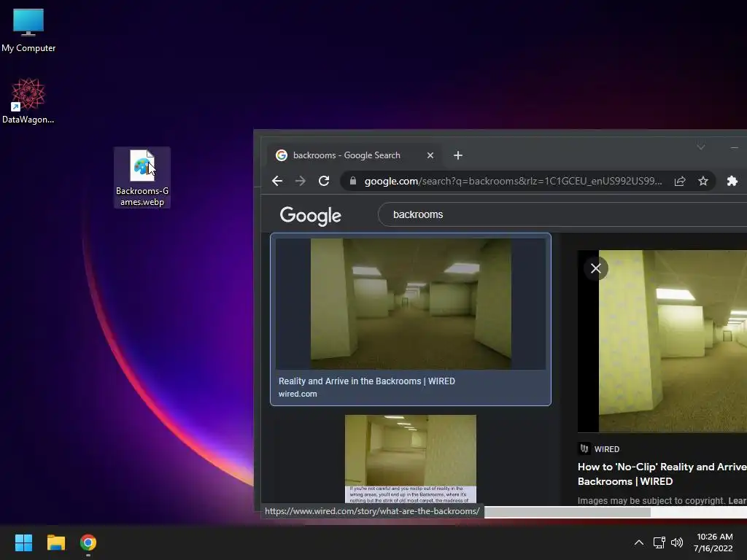Select the second backrooms image with caption

coord(411,459)
